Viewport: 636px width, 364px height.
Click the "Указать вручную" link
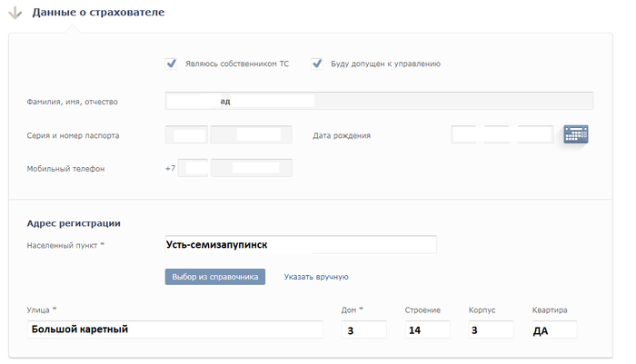coord(316,277)
